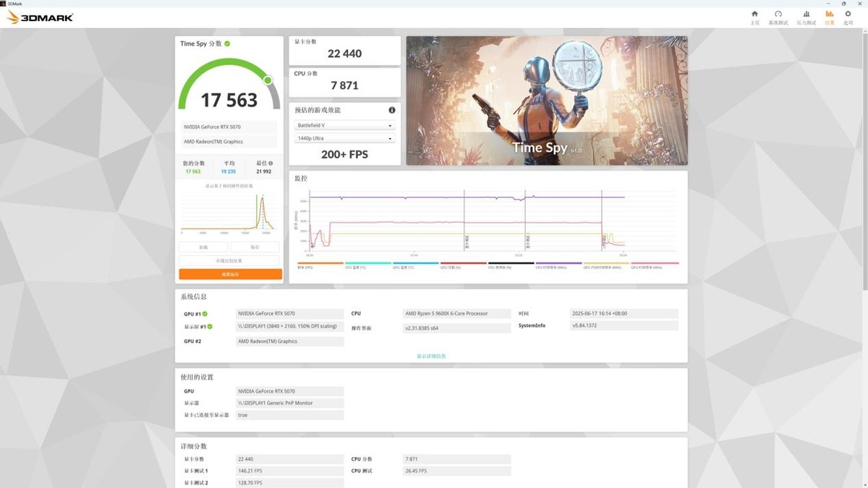The image size is (868, 488).
Task: Click SystemInfo version v5.84.1372
Action: pos(624,326)
